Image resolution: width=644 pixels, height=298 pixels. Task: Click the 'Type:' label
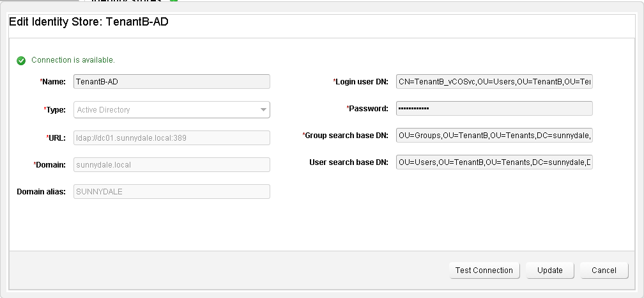point(55,110)
